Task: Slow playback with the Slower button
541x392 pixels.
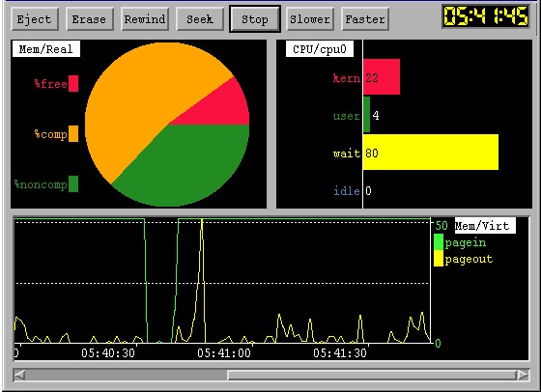Action: (x=310, y=19)
